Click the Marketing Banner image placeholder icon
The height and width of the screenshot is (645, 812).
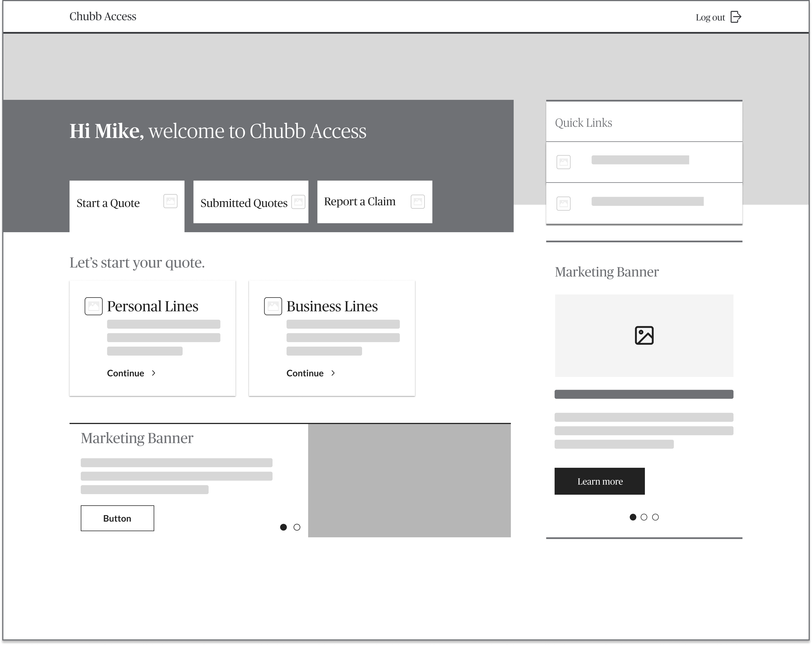pyautogui.click(x=644, y=335)
